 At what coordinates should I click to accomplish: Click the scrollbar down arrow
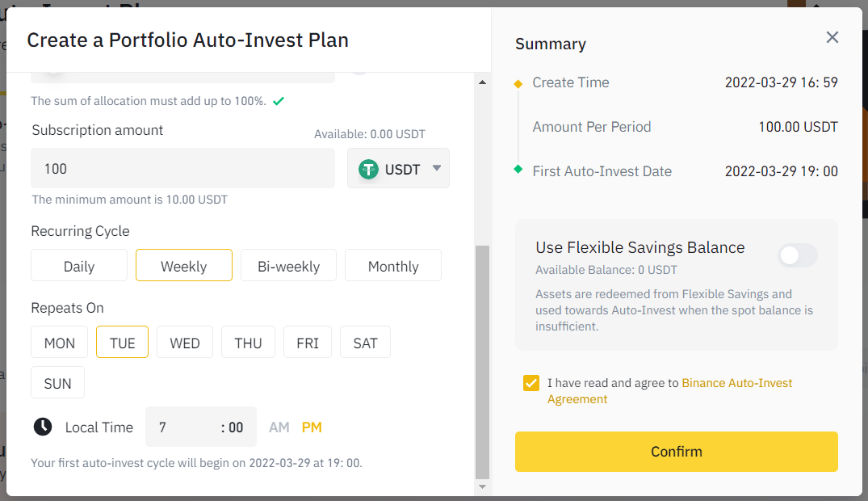tap(483, 486)
